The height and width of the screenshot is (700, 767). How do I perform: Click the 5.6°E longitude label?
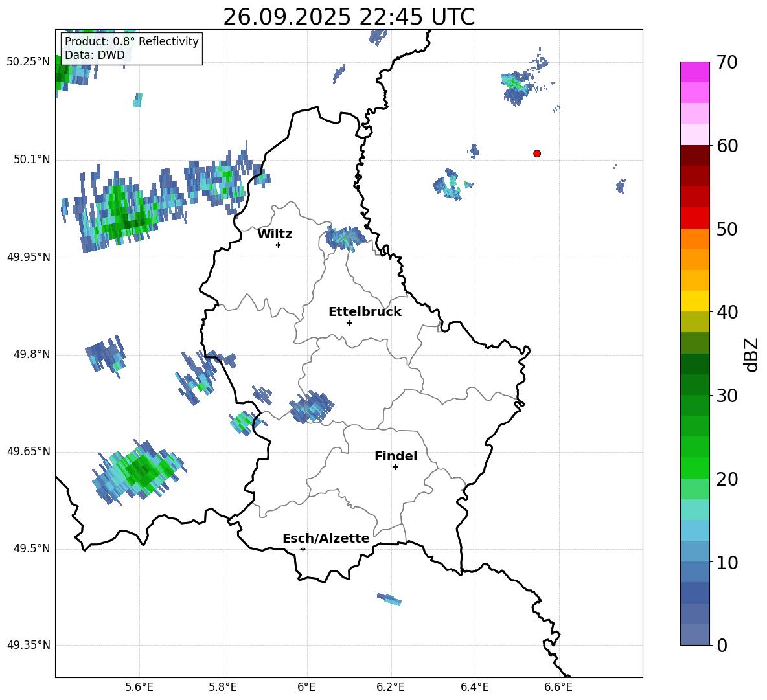click(x=139, y=687)
